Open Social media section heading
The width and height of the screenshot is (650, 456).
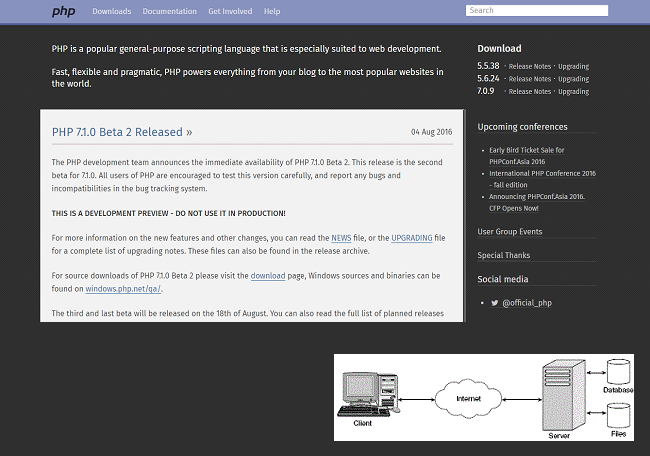coord(503,279)
